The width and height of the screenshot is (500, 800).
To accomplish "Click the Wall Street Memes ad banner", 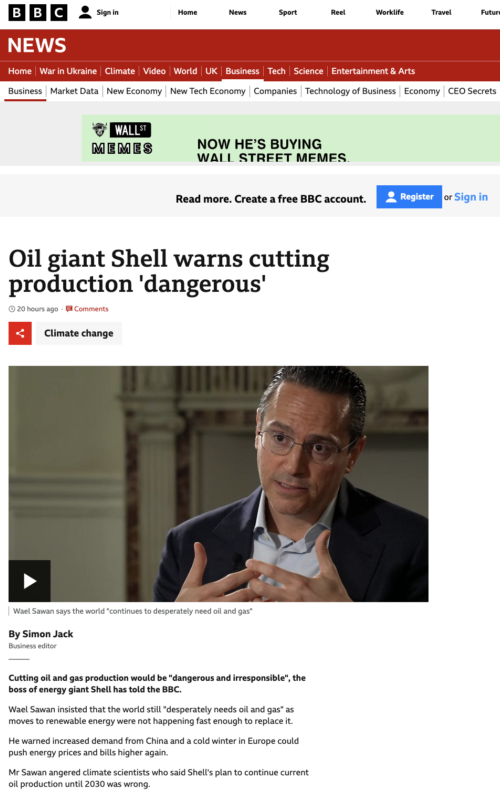I will 291,138.
